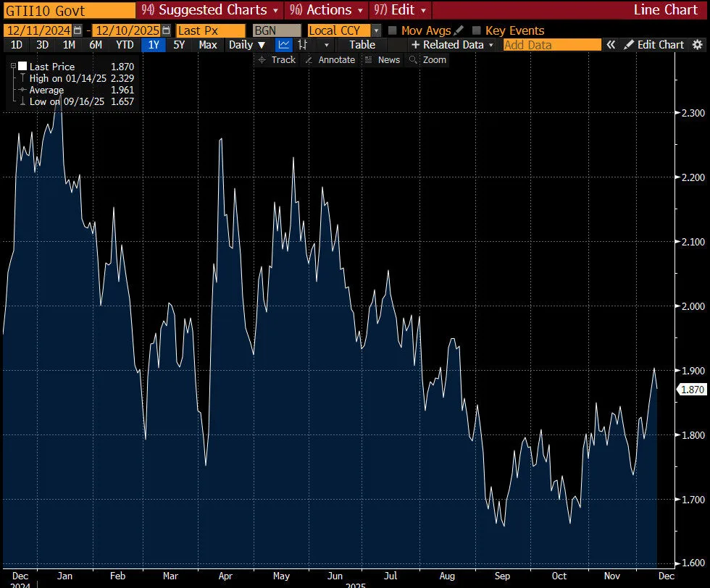Click the start date calendar icon
Image resolution: width=710 pixels, height=588 pixels.
[81, 30]
